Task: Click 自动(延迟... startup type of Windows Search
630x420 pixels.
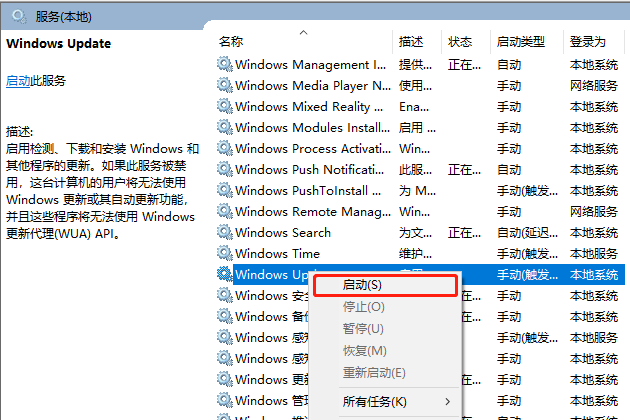Action: (x=527, y=233)
